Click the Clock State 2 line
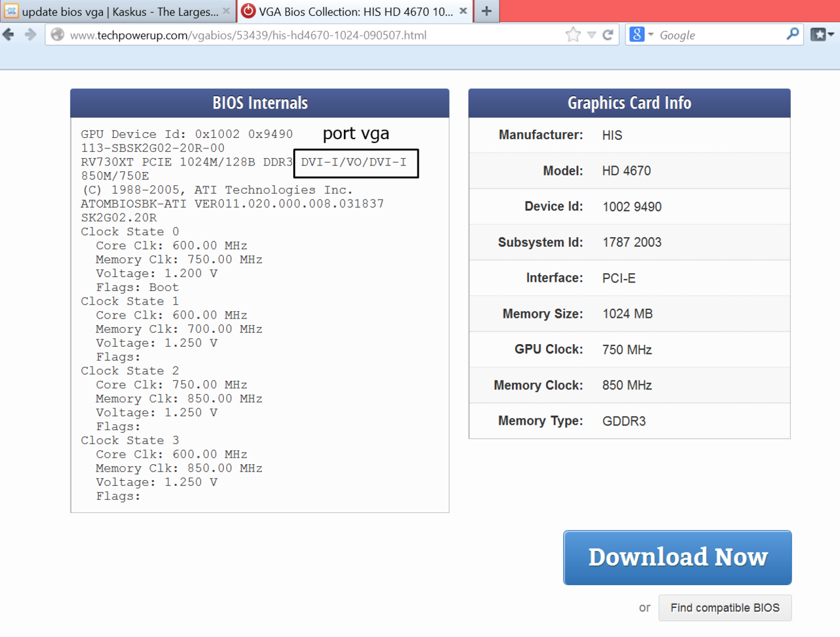 [x=130, y=371]
